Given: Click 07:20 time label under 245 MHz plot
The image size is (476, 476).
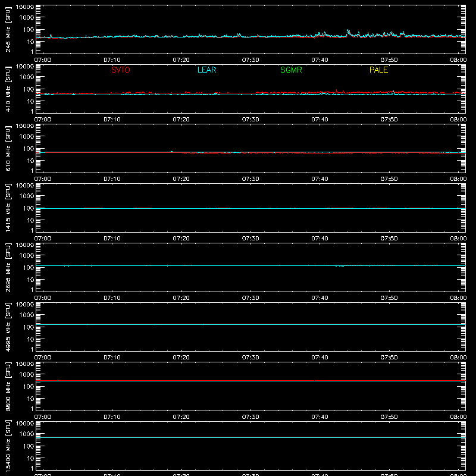Looking at the screenshot, I should pyautogui.click(x=181, y=60).
